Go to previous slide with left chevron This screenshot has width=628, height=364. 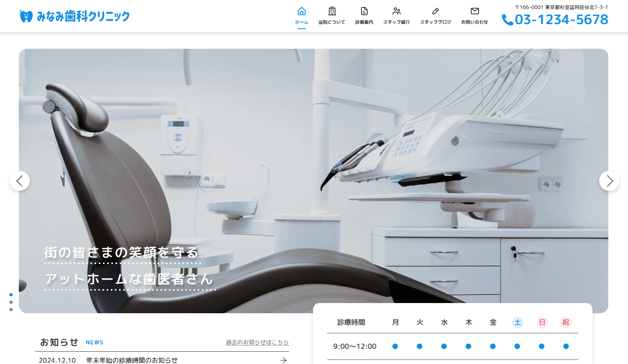[20, 181]
